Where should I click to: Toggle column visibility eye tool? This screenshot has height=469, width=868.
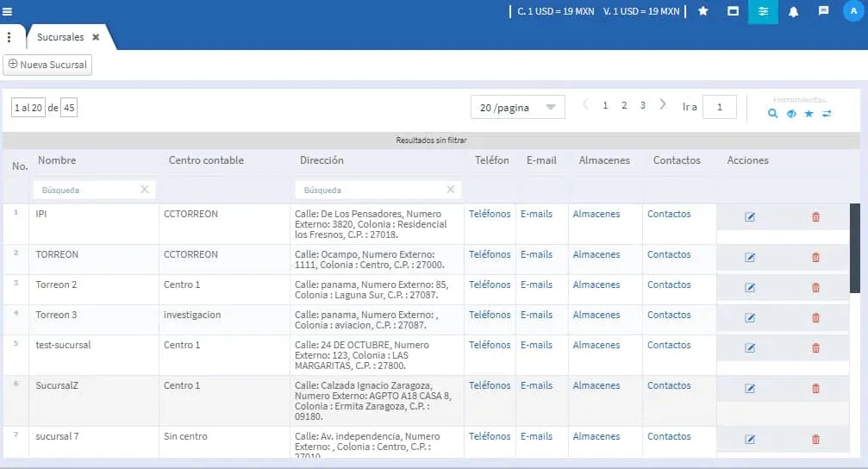tap(791, 113)
